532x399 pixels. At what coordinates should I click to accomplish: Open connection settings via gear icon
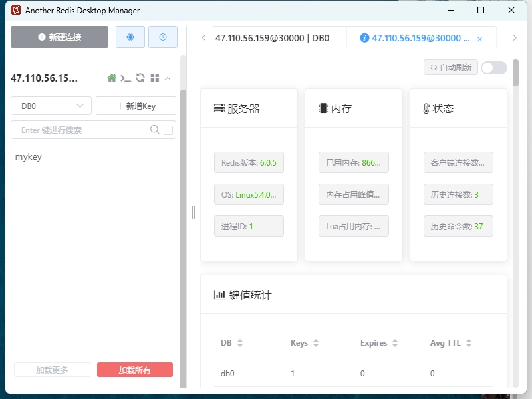click(x=130, y=37)
